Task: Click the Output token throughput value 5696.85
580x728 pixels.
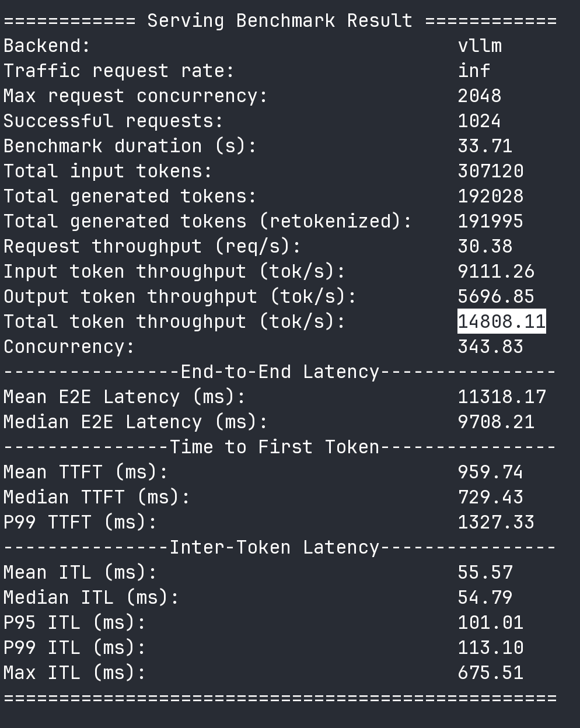Action: click(496, 296)
